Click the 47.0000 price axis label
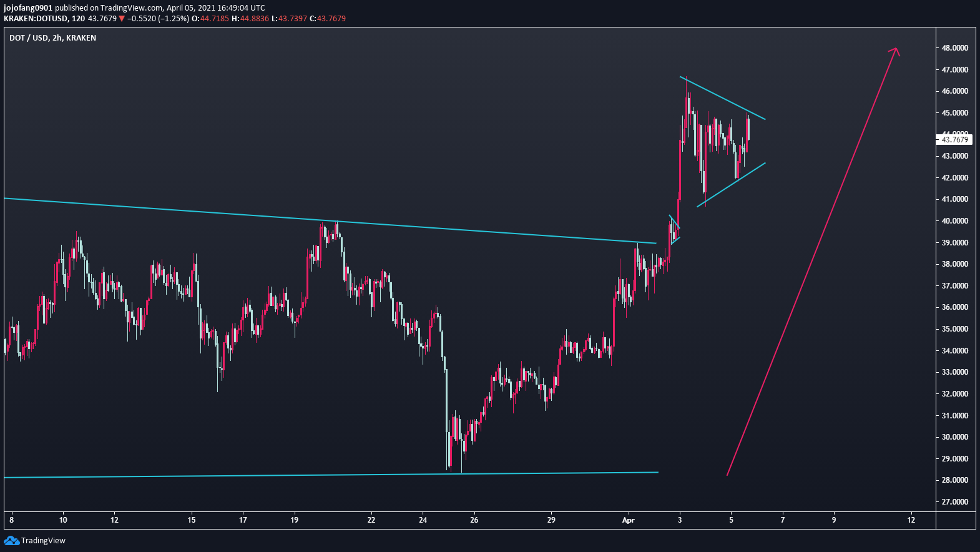The height and width of the screenshot is (552, 980). 955,70
